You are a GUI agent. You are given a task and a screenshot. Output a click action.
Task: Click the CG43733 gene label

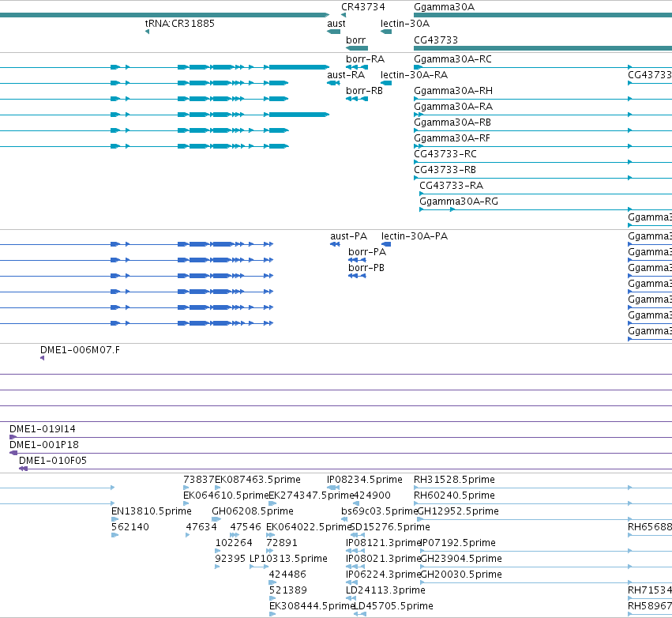(436, 40)
